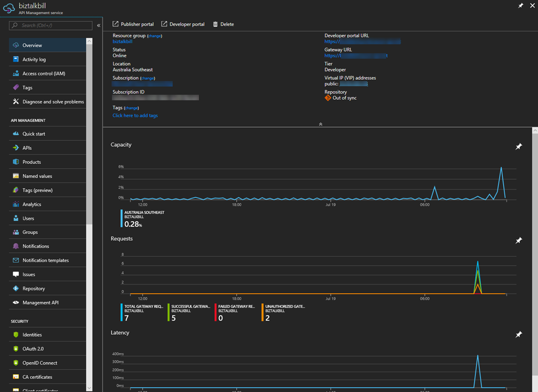
Task: Click the Identities shield icon
Action: 16,335
